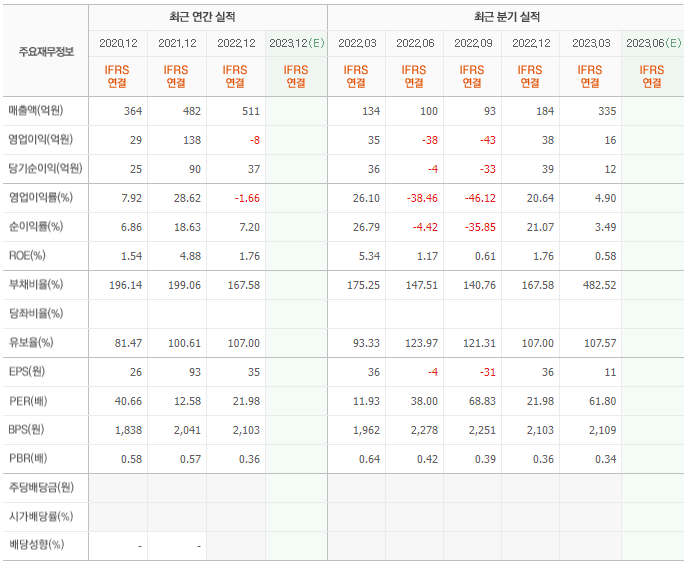687x563 pixels.
Task: Click the red -31 EPS value
Action: [x=488, y=372]
